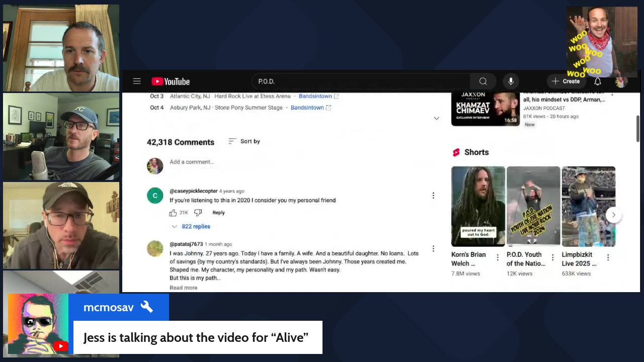
Task: Reply to the caseypicklecopter comment
Action: (x=218, y=213)
